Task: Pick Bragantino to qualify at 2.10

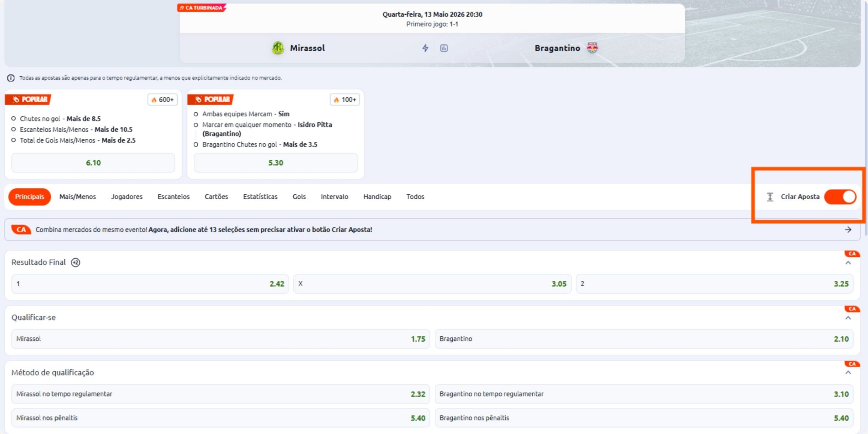Action: (x=644, y=339)
